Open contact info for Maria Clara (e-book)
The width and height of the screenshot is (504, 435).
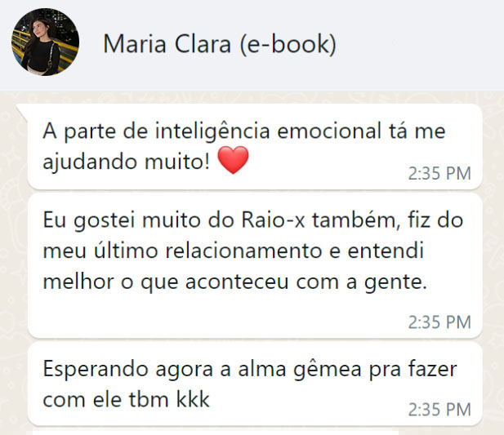[220, 43]
